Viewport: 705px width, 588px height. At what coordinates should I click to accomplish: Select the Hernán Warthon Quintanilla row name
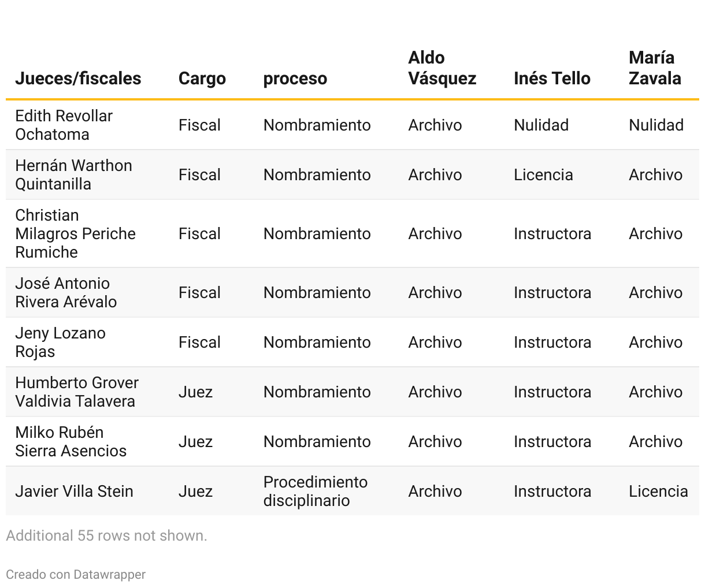pyautogui.click(x=73, y=174)
